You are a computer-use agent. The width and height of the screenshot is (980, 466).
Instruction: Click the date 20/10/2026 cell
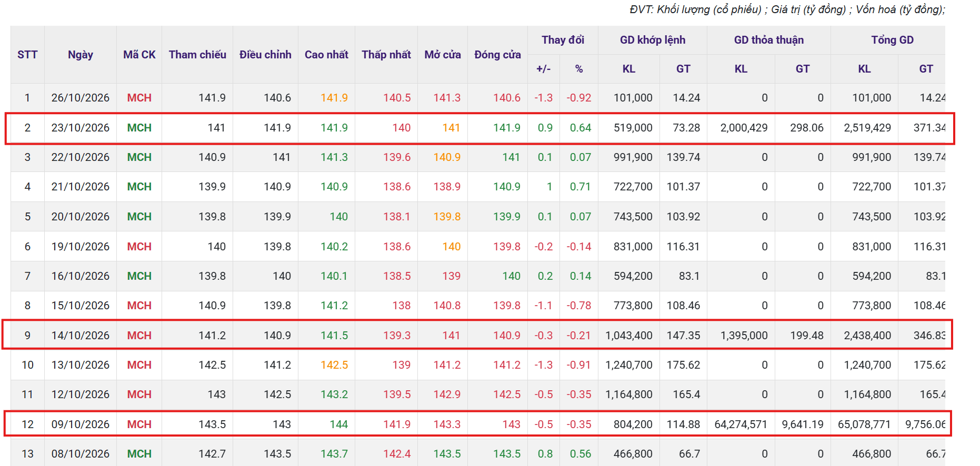coord(81,217)
